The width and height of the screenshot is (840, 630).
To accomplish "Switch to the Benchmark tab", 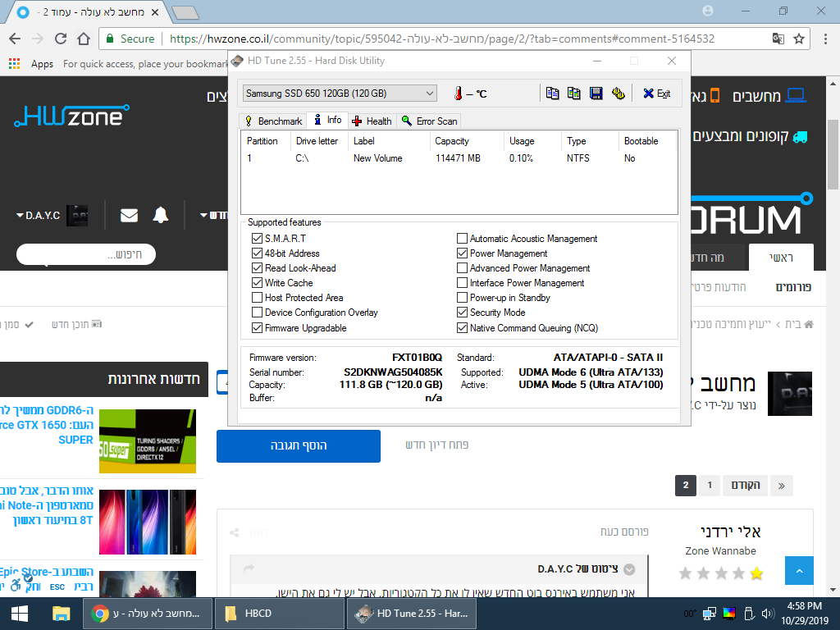I will [274, 121].
